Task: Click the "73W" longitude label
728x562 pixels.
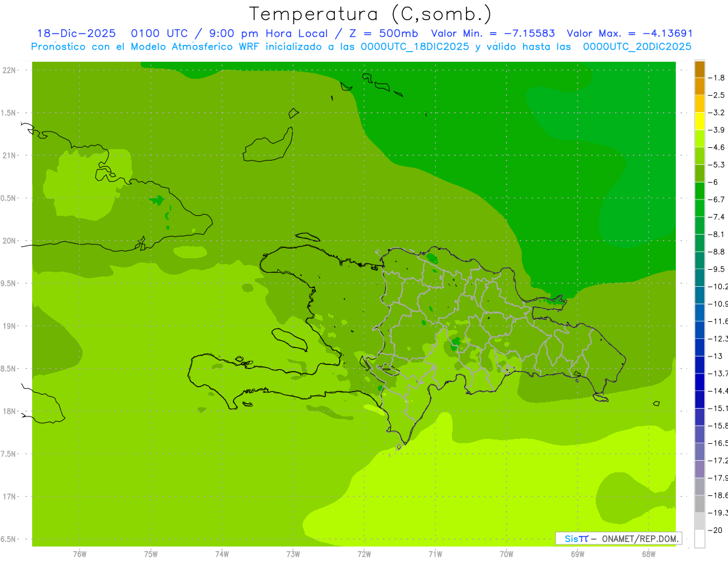Action: [x=293, y=555]
